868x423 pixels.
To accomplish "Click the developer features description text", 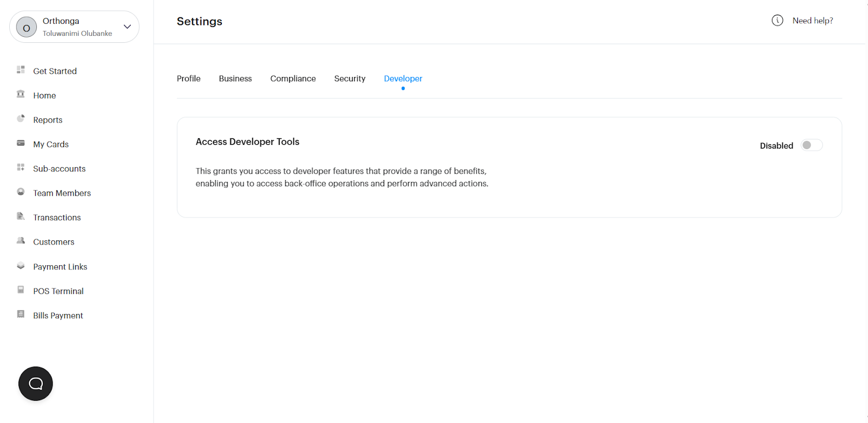I will tap(342, 177).
